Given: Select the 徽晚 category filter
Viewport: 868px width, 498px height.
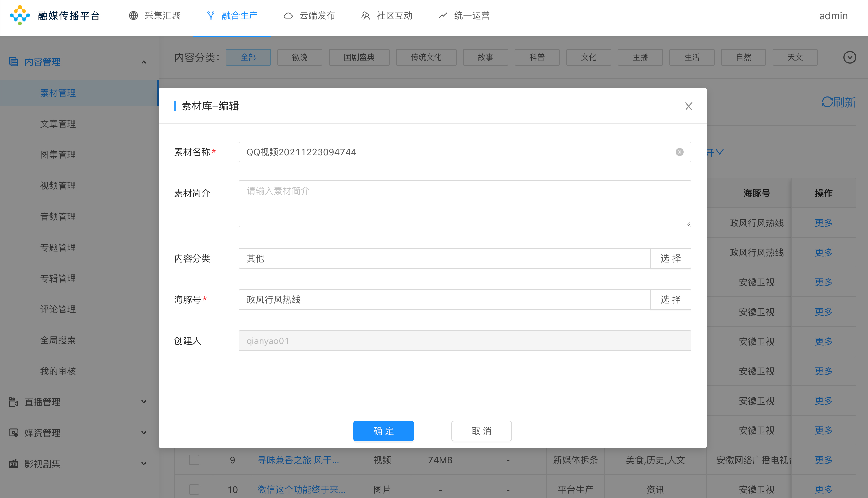Looking at the screenshot, I should [300, 57].
